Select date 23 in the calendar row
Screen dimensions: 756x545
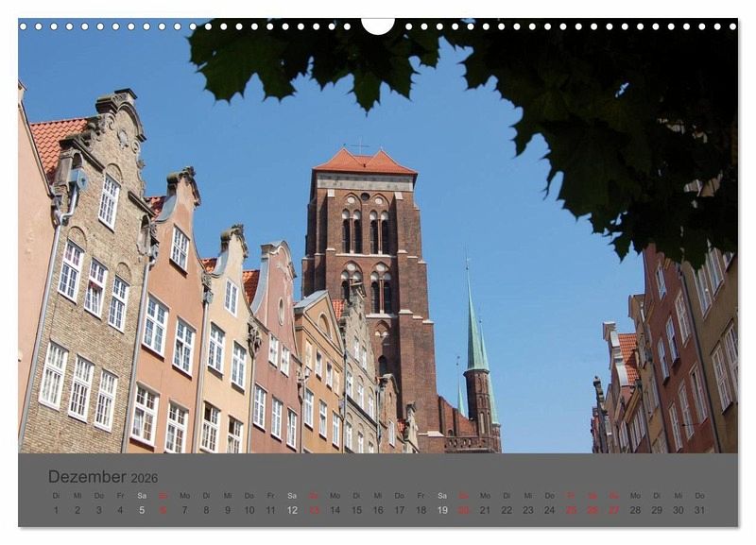[x=527, y=510]
